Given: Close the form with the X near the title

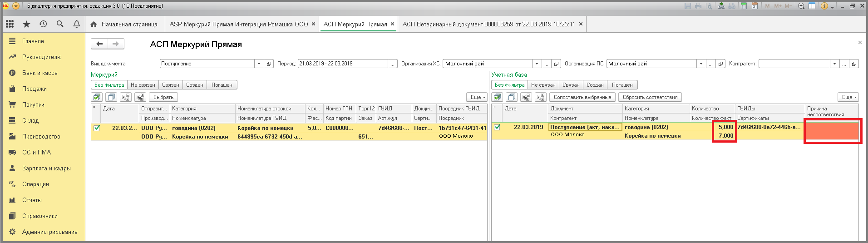Looking at the screenshot, I should pos(860,42).
